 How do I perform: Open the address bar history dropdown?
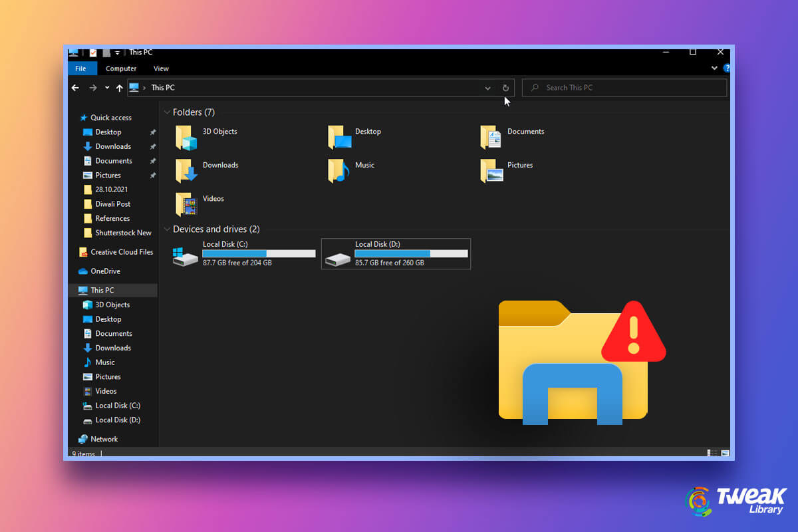(x=487, y=87)
